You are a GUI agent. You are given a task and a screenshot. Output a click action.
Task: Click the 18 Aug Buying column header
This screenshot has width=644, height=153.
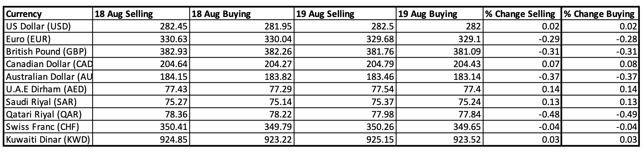click(x=242, y=14)
